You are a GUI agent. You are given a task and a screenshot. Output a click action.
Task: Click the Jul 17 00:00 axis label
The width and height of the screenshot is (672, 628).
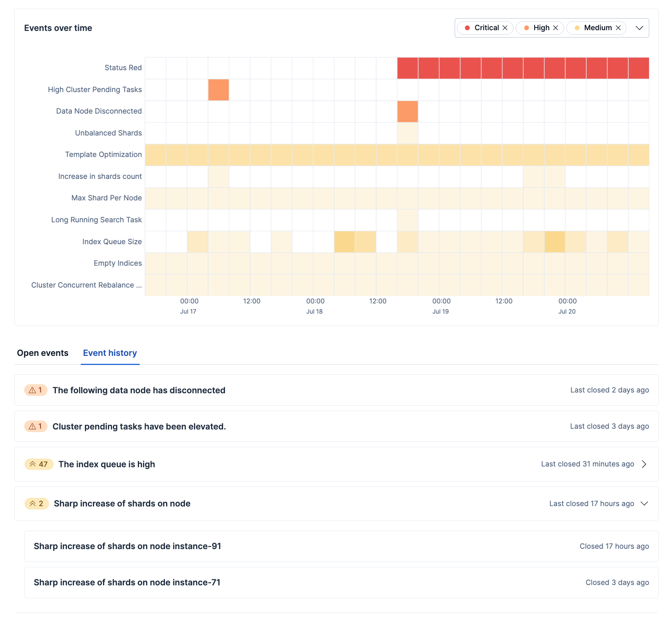[x=189, y=306]
